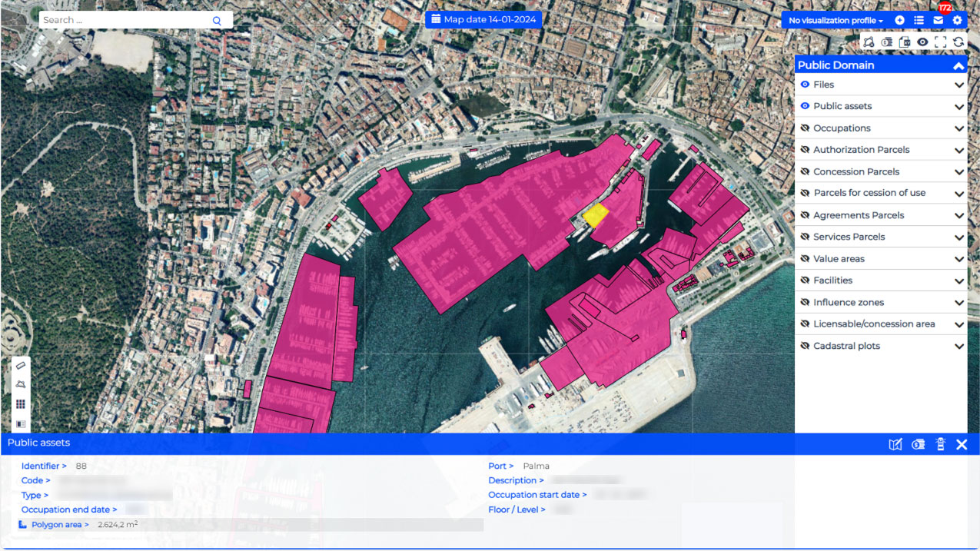The height and width of the screenshot is (551, 980).
Task: Select the Value areas layer item
Action: [839, 259]
